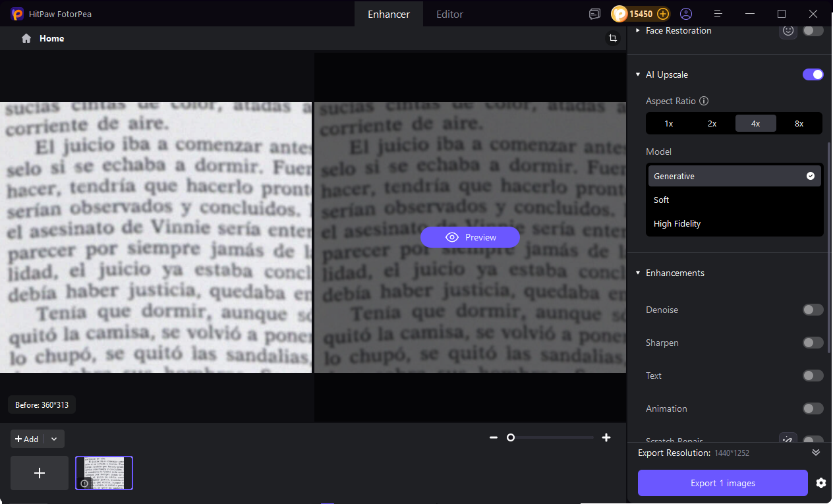This screenshot has height=504, width=833.
Task: Click the Face Restoration smiley icon
Action: coord(788,30)
